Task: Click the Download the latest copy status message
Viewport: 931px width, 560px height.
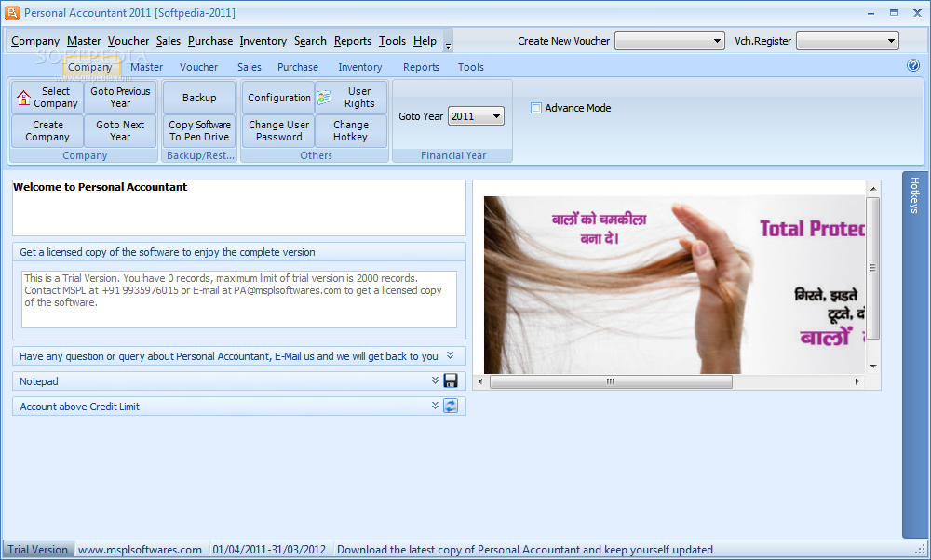Action: coord(525,550)
